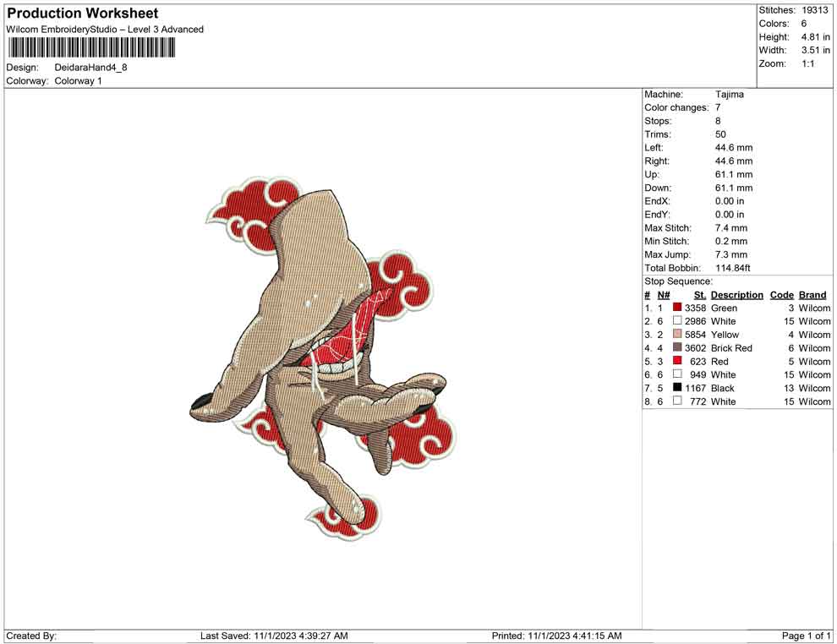Click the 'Black' description in stop 7
The image size is (837, 644).
pyautogui.click(x=723, y=388)
